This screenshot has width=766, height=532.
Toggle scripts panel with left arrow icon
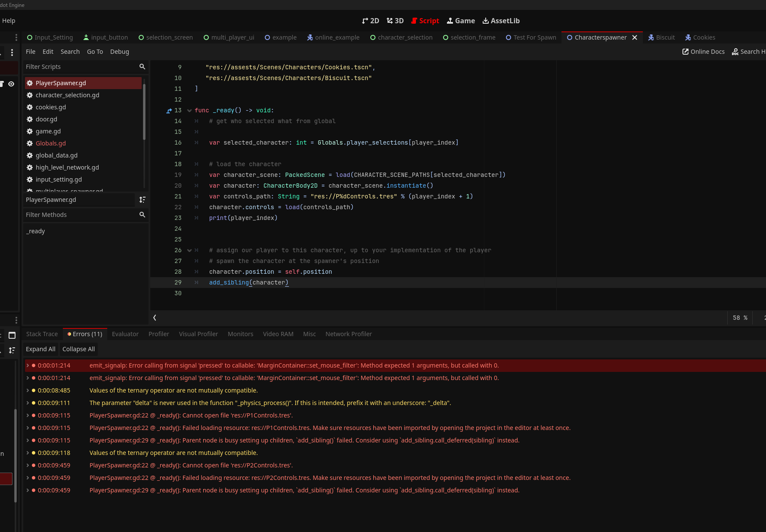click(155, 318)
